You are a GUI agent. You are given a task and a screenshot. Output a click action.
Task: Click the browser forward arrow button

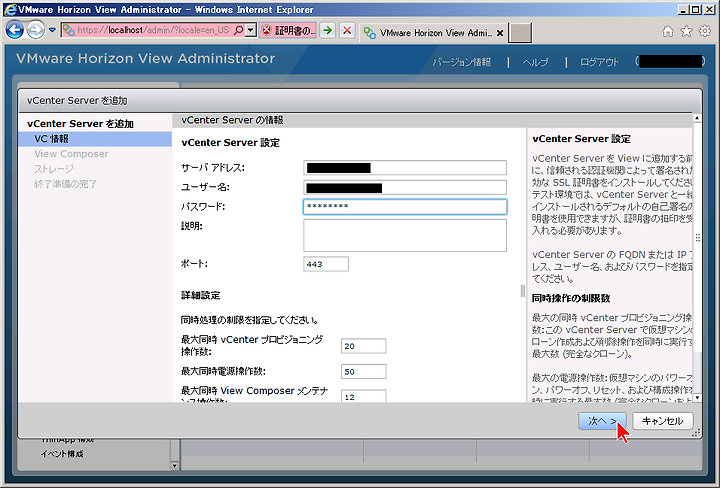[x=35, y=30]
